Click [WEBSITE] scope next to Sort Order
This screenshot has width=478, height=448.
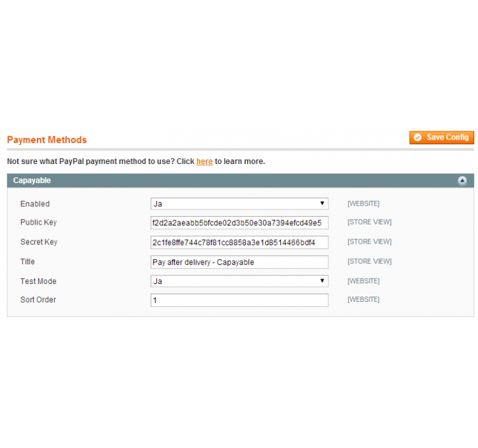tap(363, 299)
